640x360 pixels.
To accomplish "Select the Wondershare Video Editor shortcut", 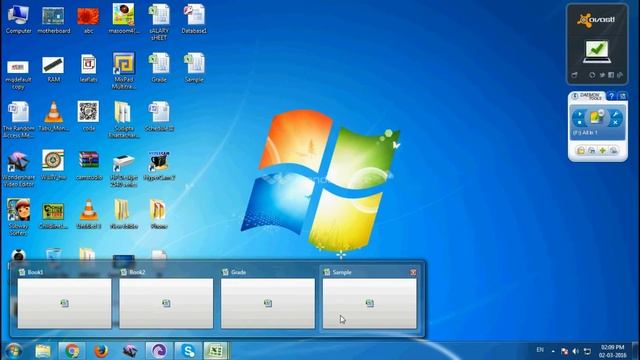I will pyautogui.click(x=18, y=169).
